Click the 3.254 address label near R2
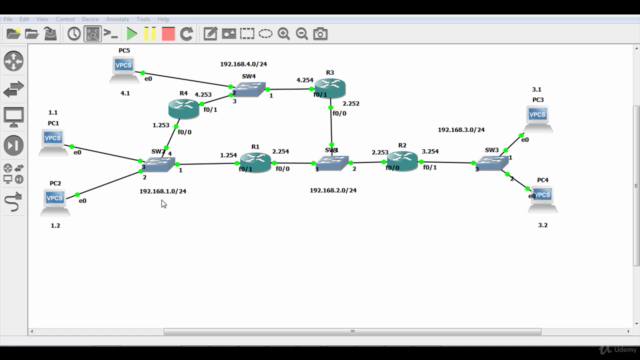Image resolution: width=640 pixels, height=360 pixels. pyautogui.click(x=430, y=151)
